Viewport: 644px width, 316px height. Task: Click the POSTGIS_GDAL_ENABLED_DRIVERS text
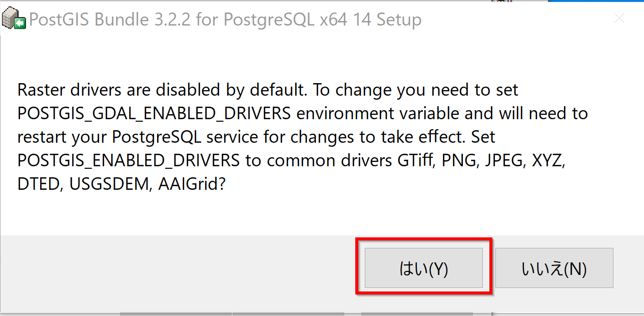coord(154,114)
